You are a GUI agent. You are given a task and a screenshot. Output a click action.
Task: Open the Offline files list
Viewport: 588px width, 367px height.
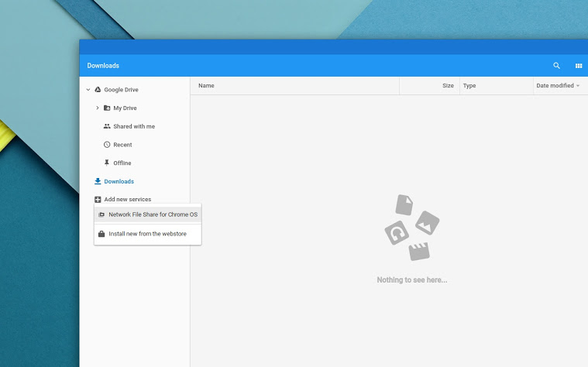(122, 163)
